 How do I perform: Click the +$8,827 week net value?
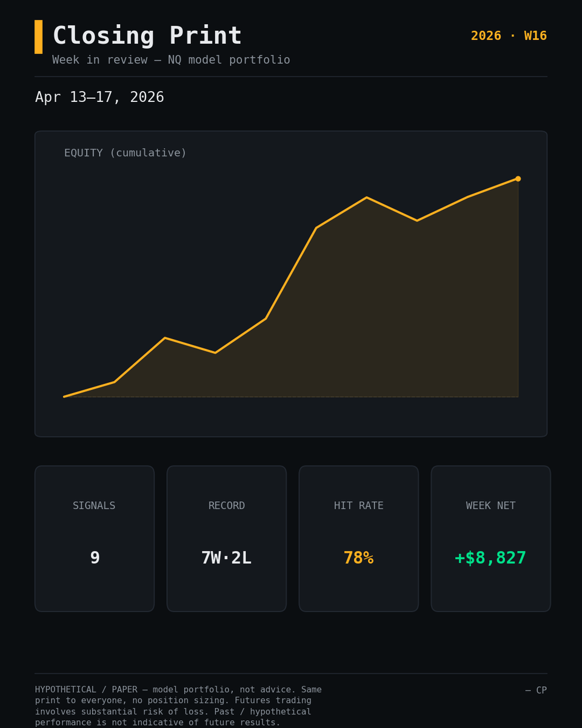pos(490,558)
